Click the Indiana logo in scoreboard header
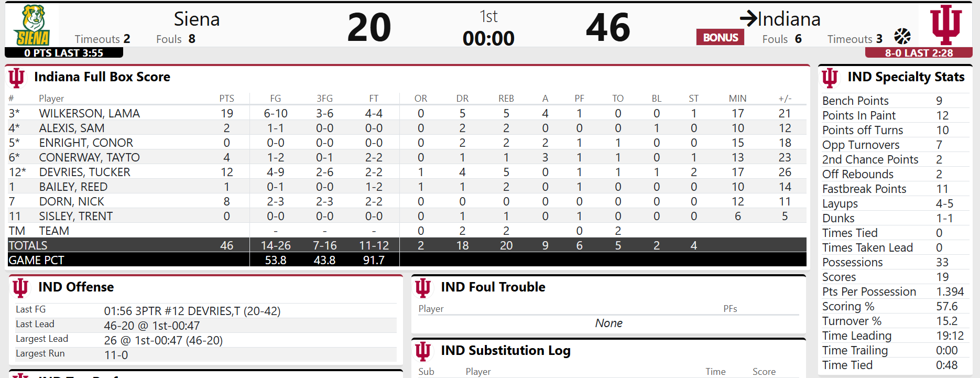Screen dimensions: 980x378 pos(945,25)
